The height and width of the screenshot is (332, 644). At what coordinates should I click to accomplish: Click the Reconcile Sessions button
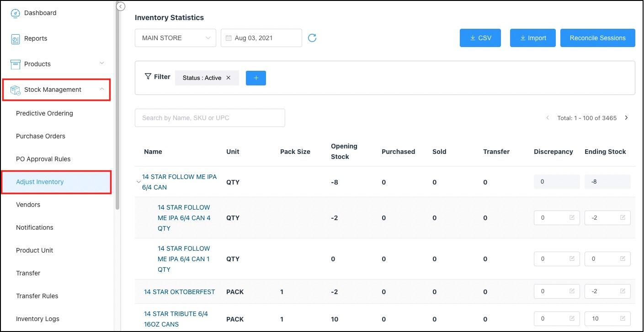pyautogui.click(x=597, y=38)
